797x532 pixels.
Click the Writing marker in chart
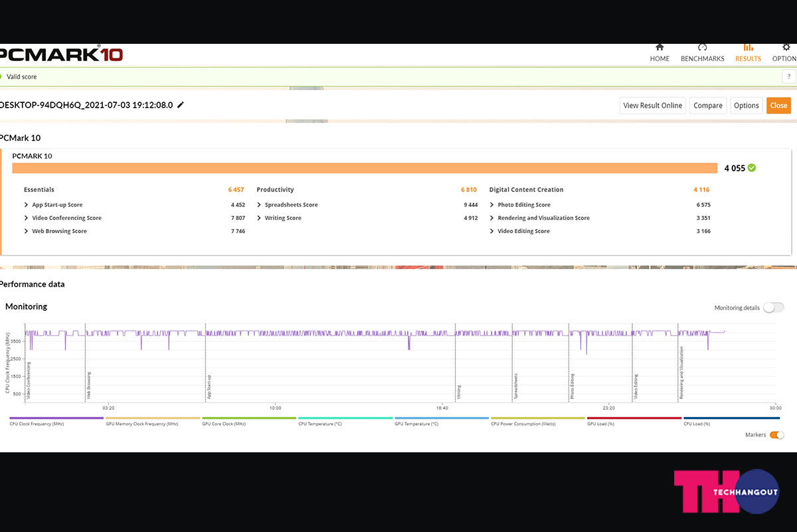point(458,392)
